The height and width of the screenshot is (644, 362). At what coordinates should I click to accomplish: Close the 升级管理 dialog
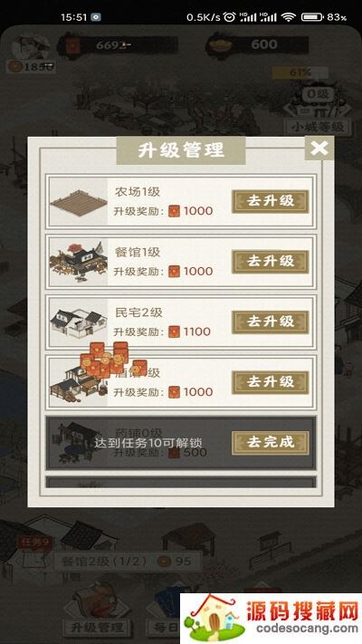click(x=319, y=149)
